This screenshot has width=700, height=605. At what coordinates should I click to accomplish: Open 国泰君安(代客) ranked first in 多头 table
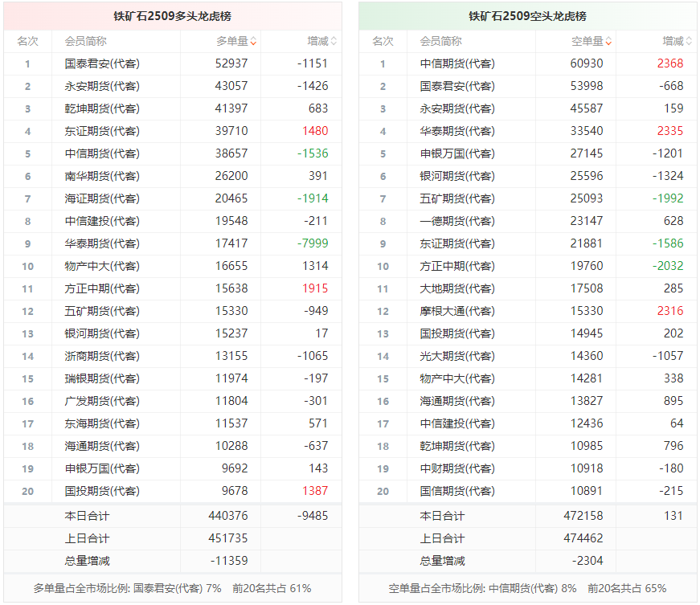(101, 63)
